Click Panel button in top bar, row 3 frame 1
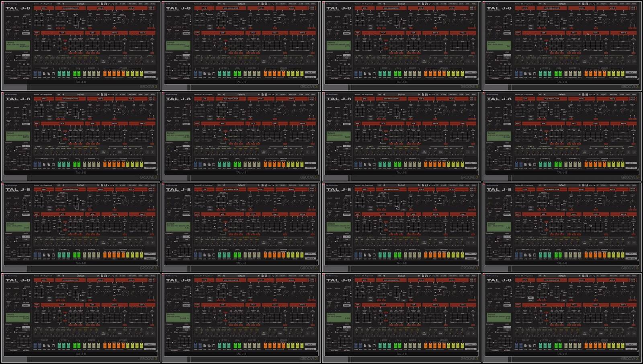Viewport: 643px width, 364px height. 153,185
